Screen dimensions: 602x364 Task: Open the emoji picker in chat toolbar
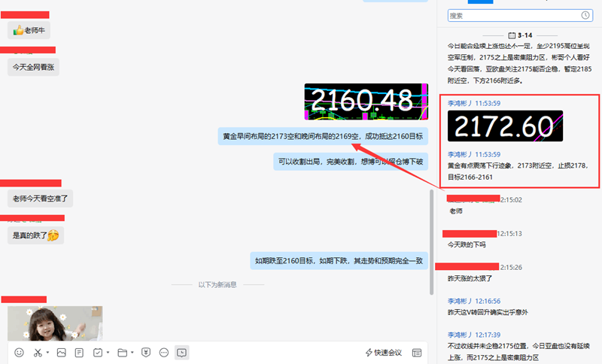[19, 352]
